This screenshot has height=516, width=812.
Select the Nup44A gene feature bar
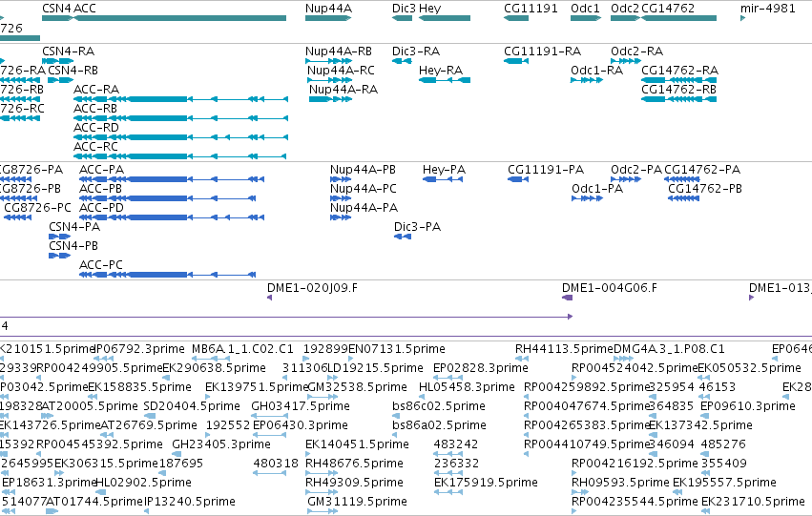tap(328, 18)
